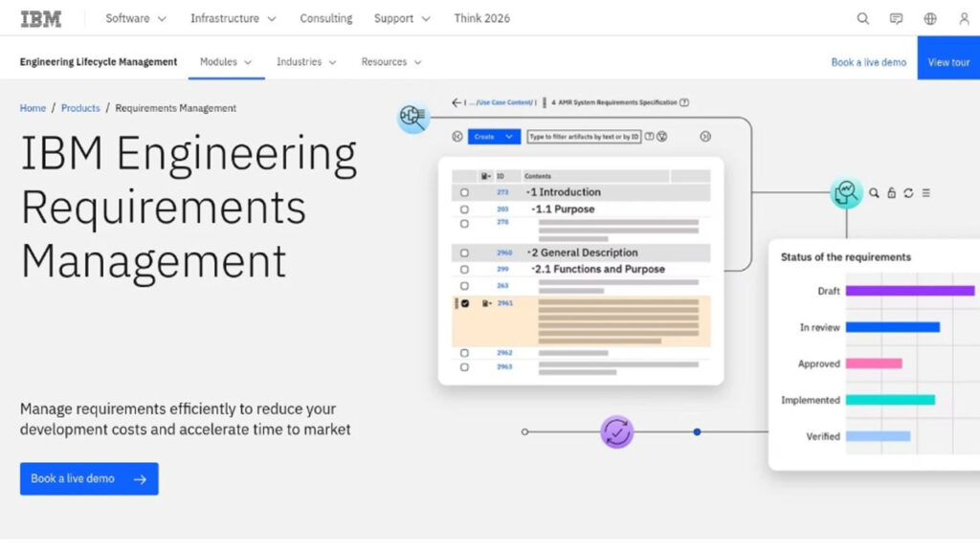Expand the Infrastructure menu
Viewport: 980px width, 551px height.
pos(234,19)
